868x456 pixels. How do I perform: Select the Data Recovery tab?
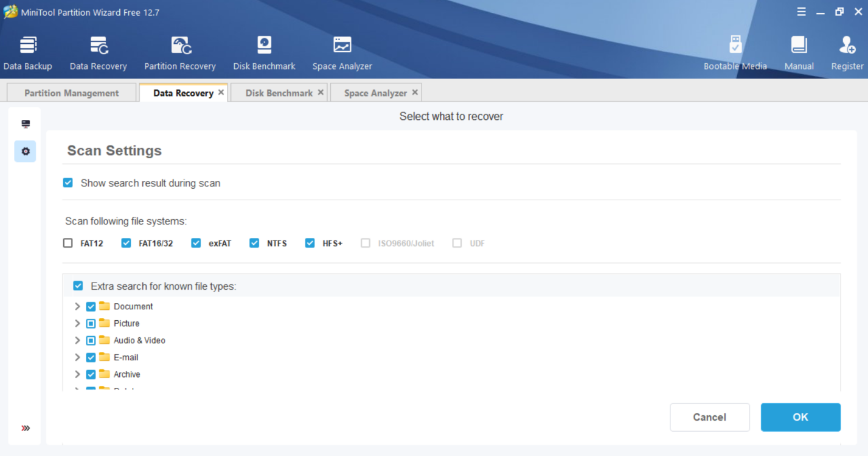tap(183, 93)
